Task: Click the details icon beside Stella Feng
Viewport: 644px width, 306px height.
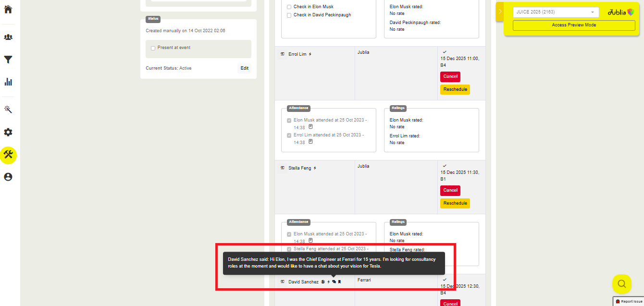Action: [283, 168]
